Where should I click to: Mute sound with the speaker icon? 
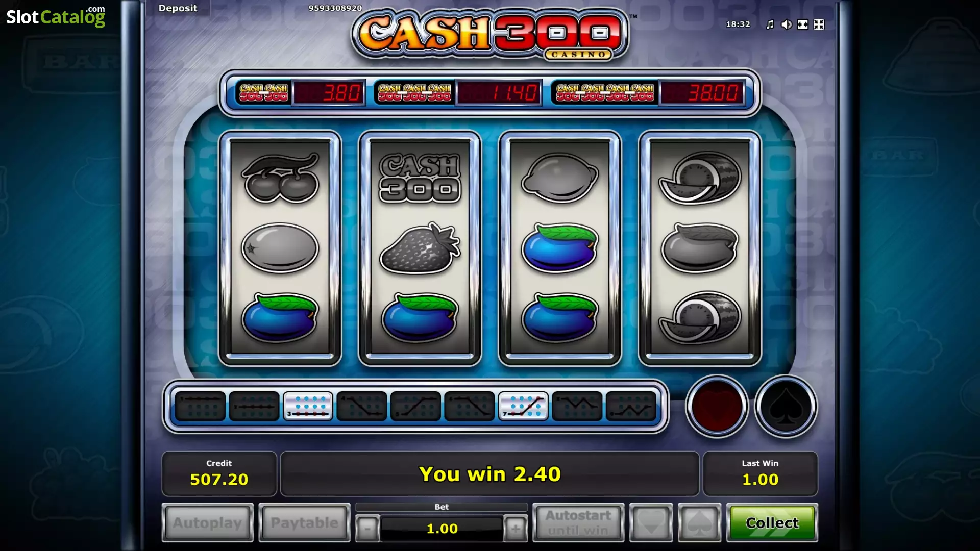point(786,24)
